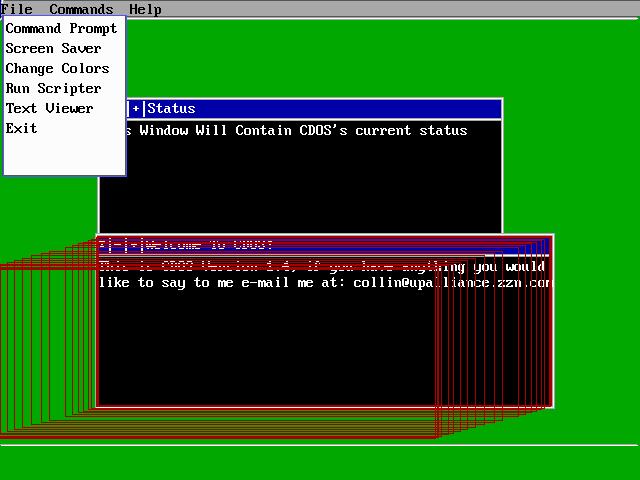640x480 pixels.
Task: Launch Run Scripter from the menu
Action: click(x=53, y=89)
